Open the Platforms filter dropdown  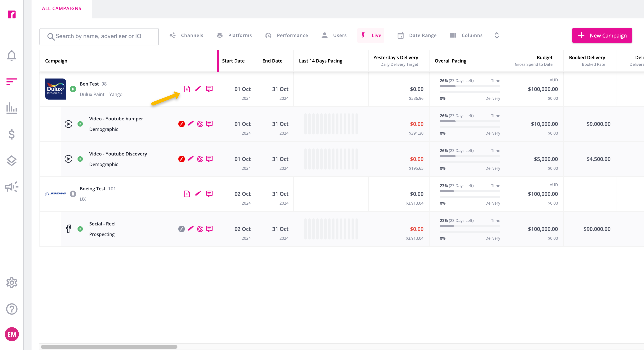click(234, 35)
